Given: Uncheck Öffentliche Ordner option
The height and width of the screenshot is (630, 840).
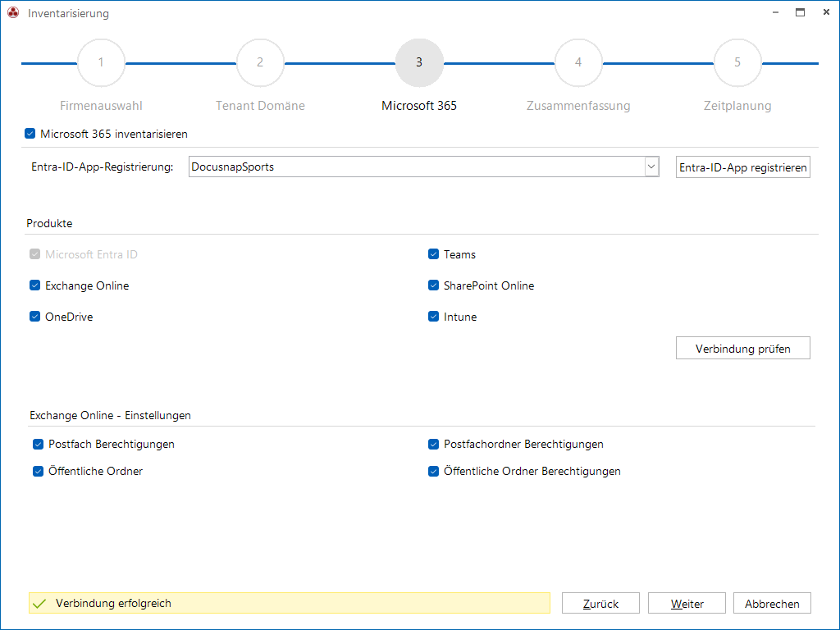Looking at the screenshot, I should click(x=38, y=471).
